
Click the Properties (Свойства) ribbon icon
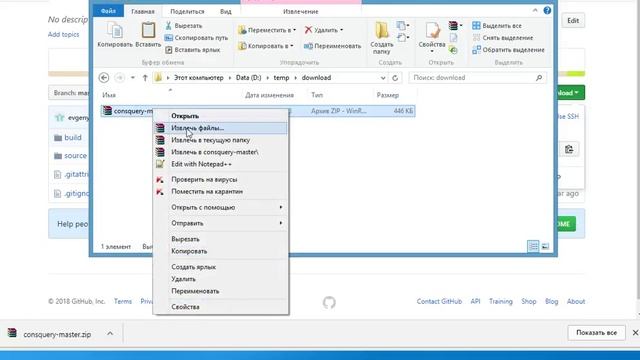(432, 31)
